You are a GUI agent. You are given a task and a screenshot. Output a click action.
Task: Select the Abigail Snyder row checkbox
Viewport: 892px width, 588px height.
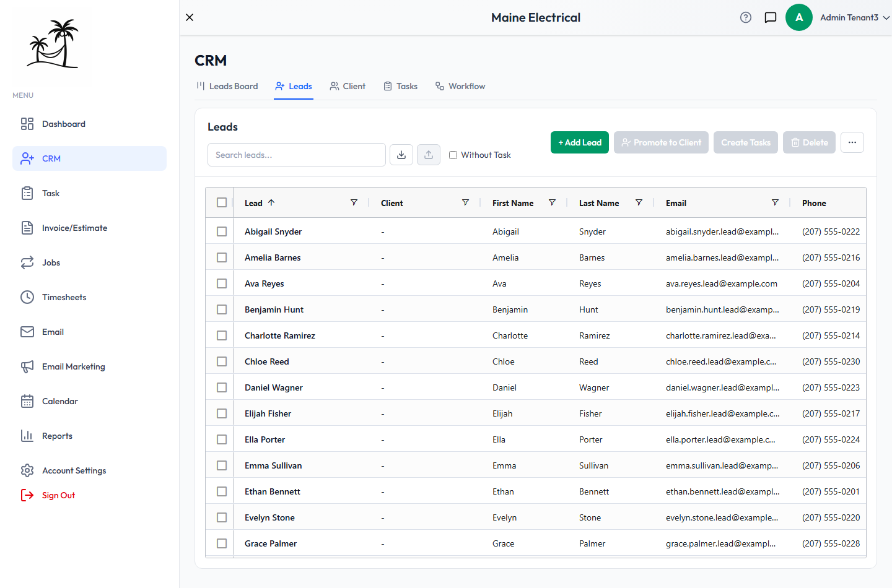[222, 231]
